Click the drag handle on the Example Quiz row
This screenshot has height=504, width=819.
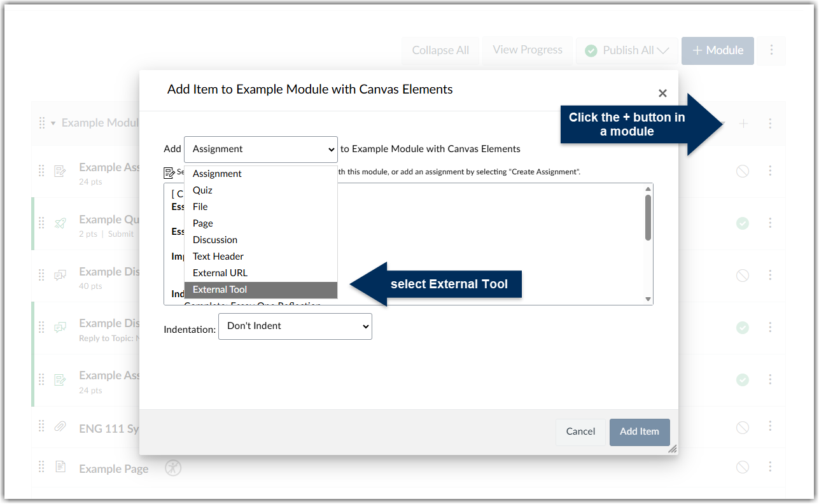tap(41, 223)
